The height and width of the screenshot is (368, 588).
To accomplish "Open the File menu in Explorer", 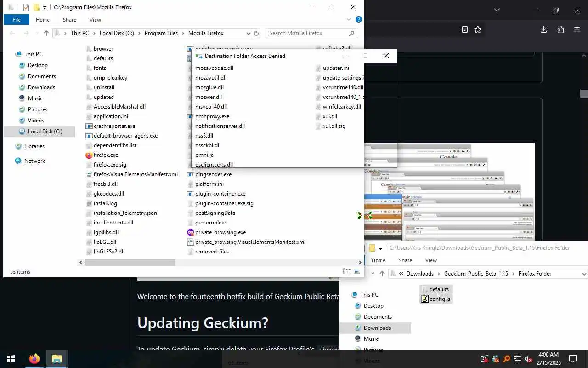I will point(17,20).
